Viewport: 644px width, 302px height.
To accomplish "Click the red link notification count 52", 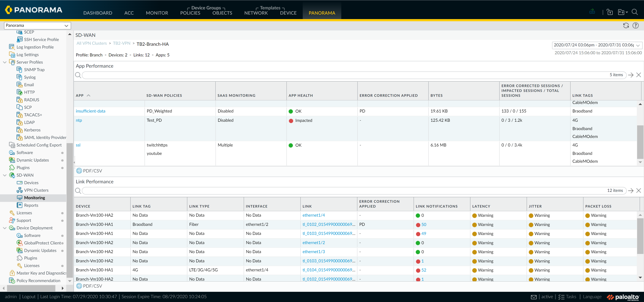I will (423, 270).
